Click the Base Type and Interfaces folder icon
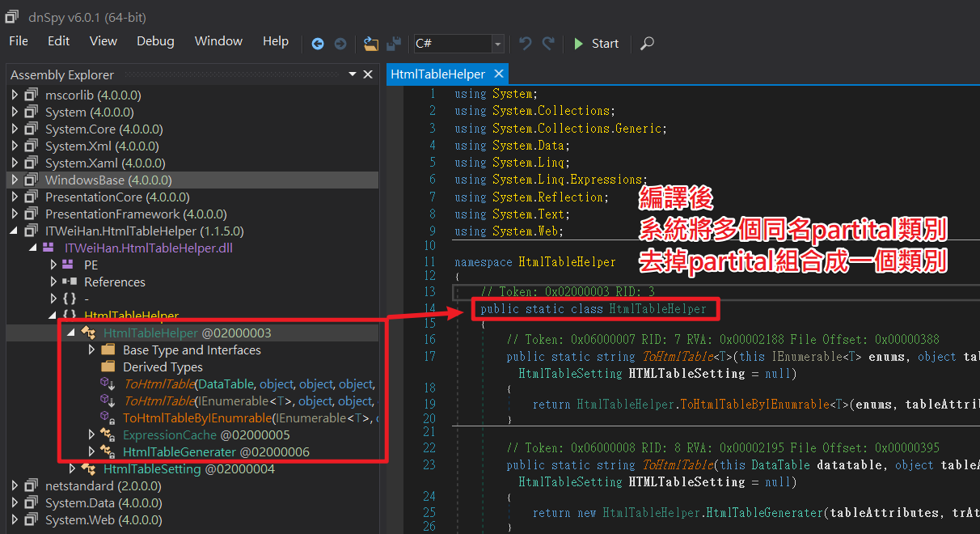This screenshot has width=980, height=534. coord(108,350)
